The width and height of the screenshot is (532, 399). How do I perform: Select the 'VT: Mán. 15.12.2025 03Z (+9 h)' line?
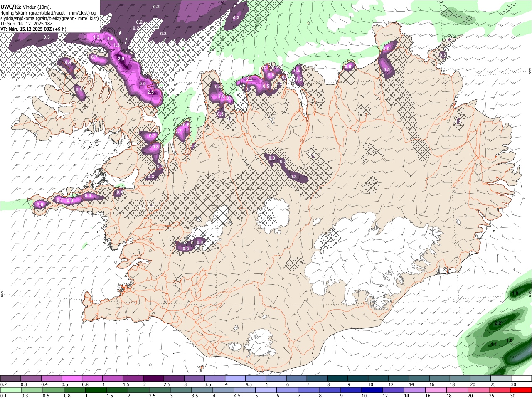point(33,29)
